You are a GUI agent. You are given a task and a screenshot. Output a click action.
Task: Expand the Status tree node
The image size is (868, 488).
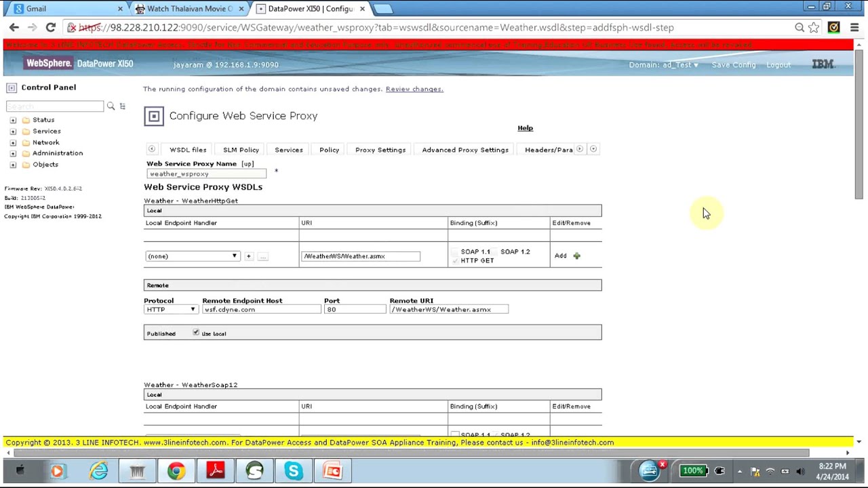13,120
